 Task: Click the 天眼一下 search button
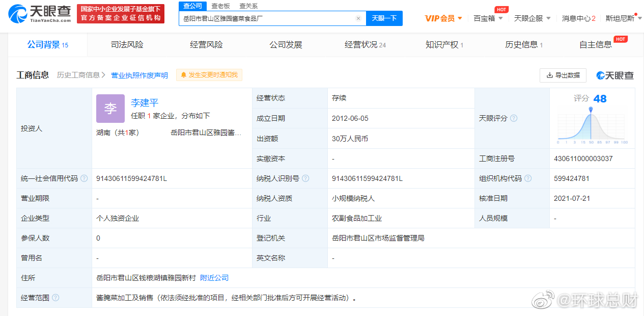384,18
